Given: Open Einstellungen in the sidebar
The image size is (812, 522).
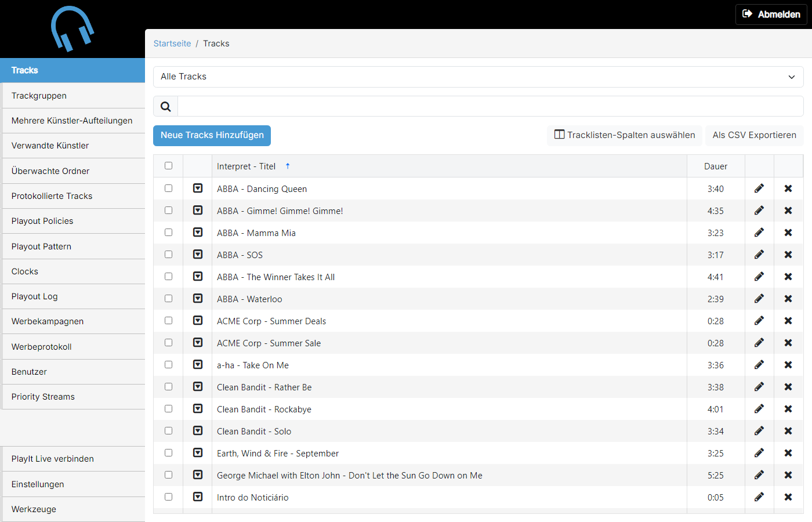Looking at the screenshot, I should coord(74,484).
